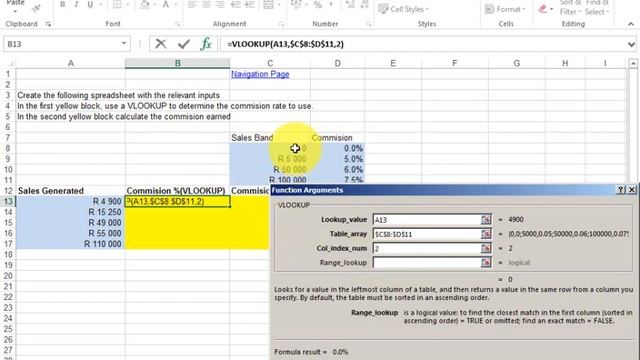640x360 pixels.
Task: Open Format Painter tool
Action: pyautogui.click(x=36, y=7)
